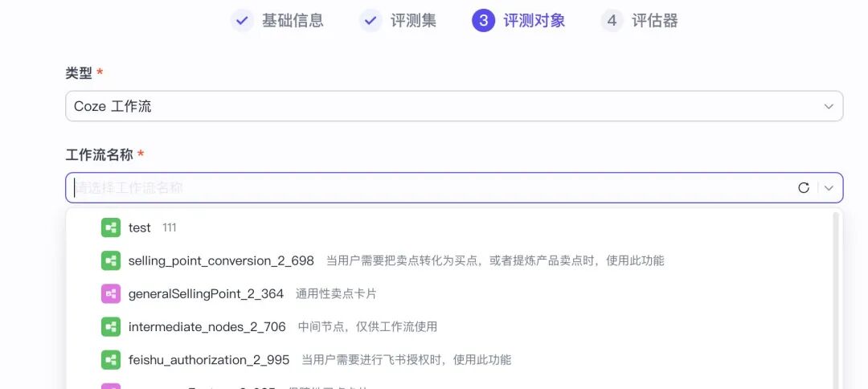This screenshot has width=868, height=389.
Task: Collapse the 工作流名称 dropdown arrow
Action: click(x=829, y=188)
